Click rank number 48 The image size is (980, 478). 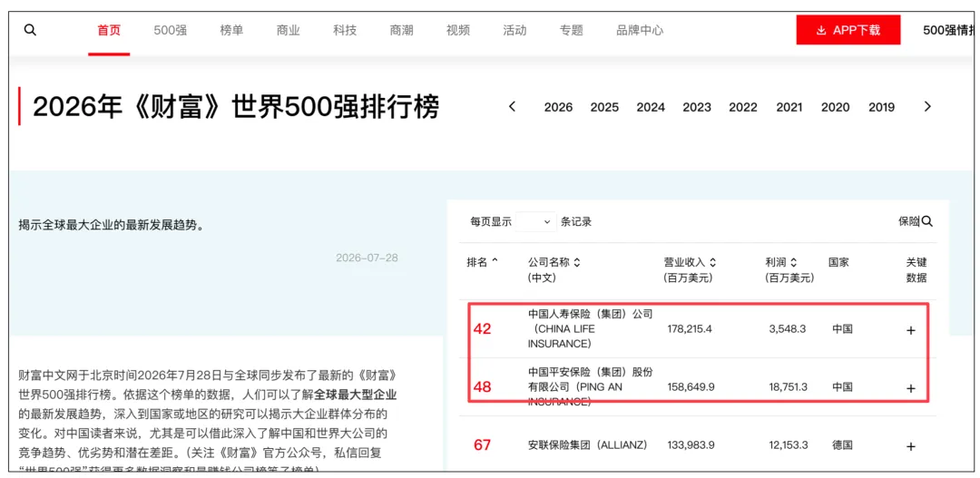click(482, 387)
